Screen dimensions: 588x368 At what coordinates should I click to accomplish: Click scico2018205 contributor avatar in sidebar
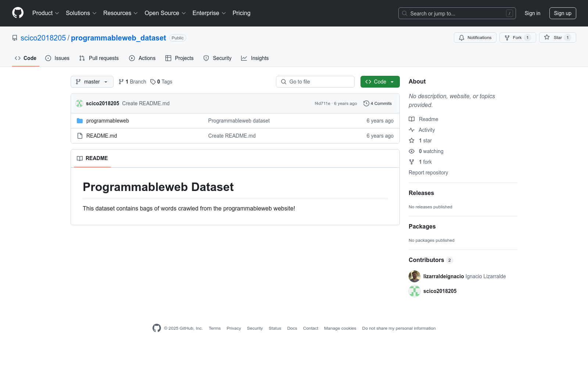415,291
